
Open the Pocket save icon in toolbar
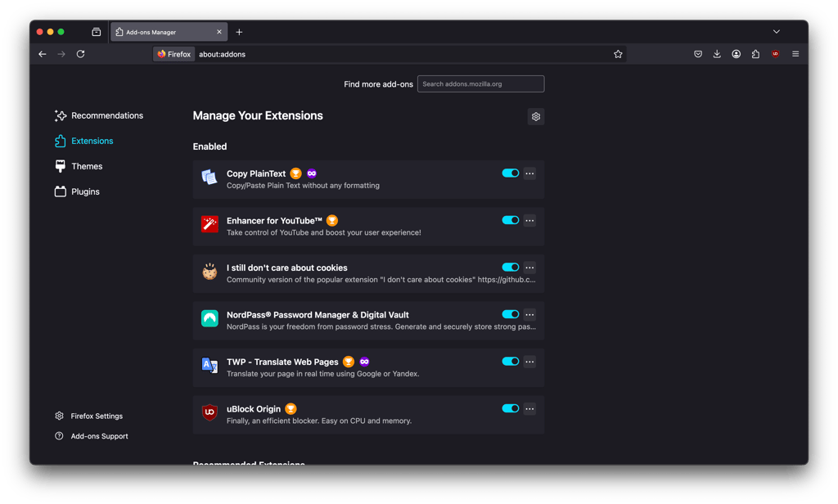coord(698,54)
